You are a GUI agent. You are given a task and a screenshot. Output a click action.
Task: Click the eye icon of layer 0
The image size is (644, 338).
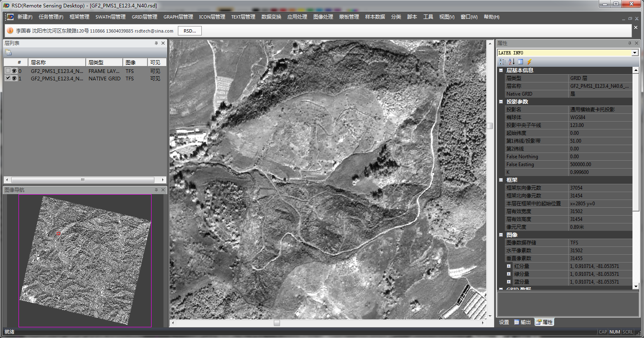pyautogui.click(x=14, y=71)
